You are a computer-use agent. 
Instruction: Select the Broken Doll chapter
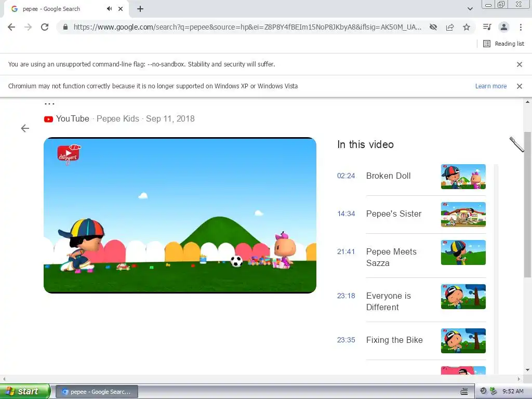click(x=388, y=176)
